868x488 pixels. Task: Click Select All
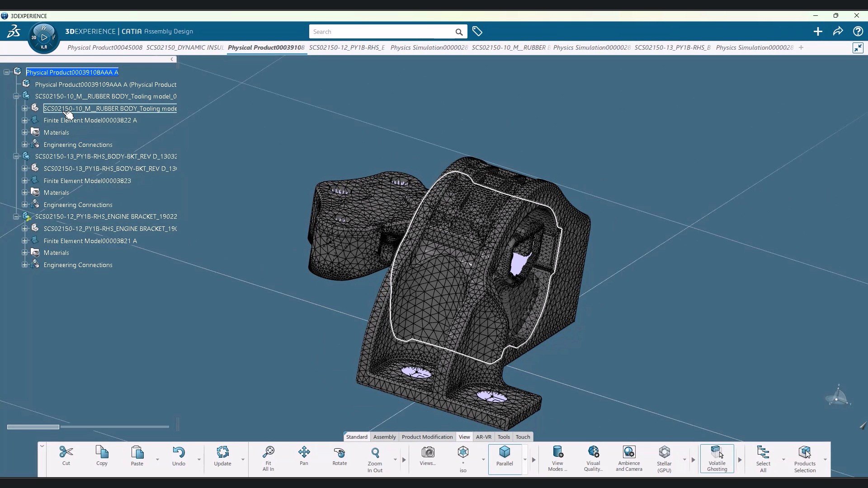(763, 457)
